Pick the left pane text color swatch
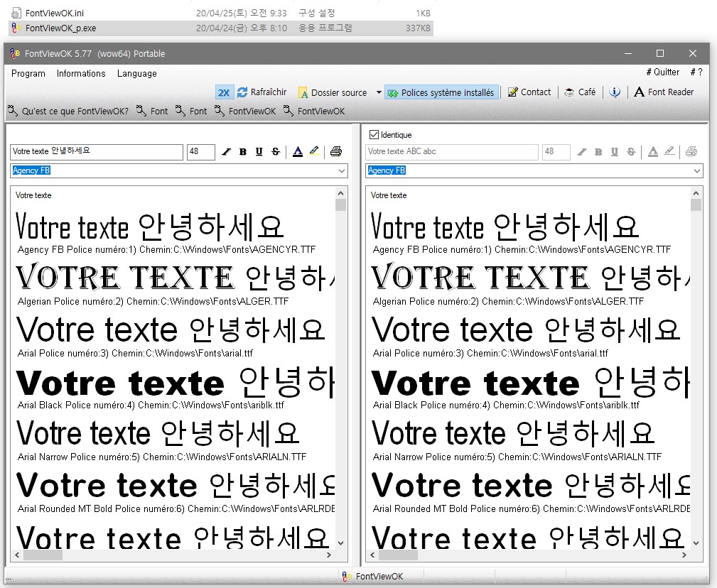 pyautogui.click(x=297, y=151)
